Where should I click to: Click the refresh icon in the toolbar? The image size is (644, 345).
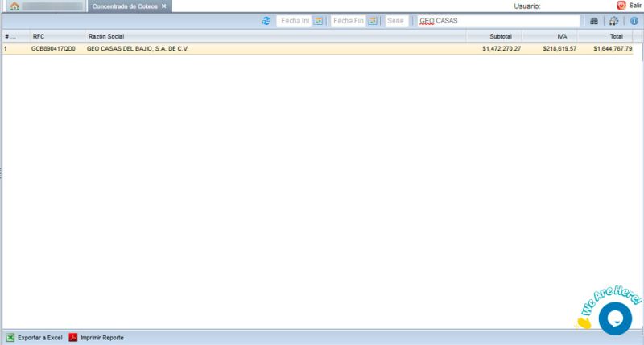pos(266,21)
